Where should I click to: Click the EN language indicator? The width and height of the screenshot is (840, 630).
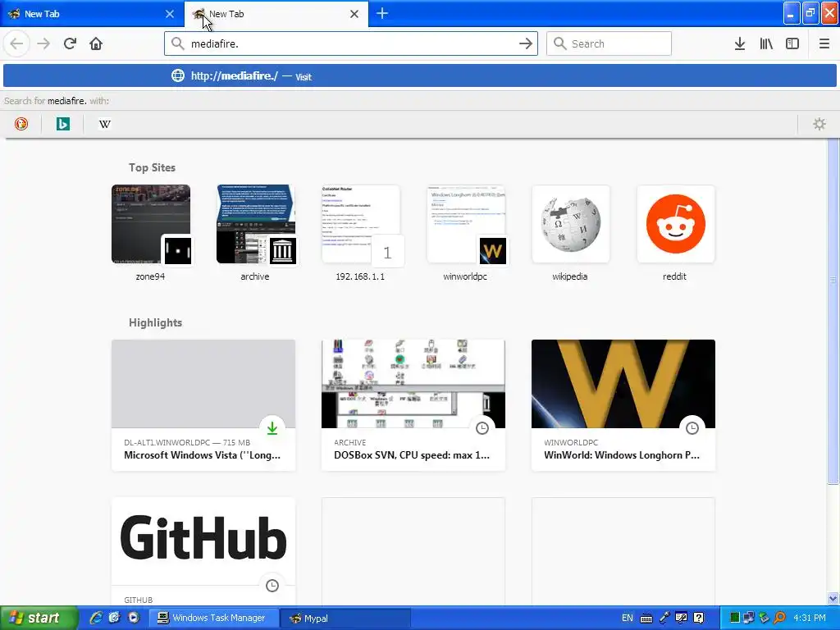click(628, 619)
